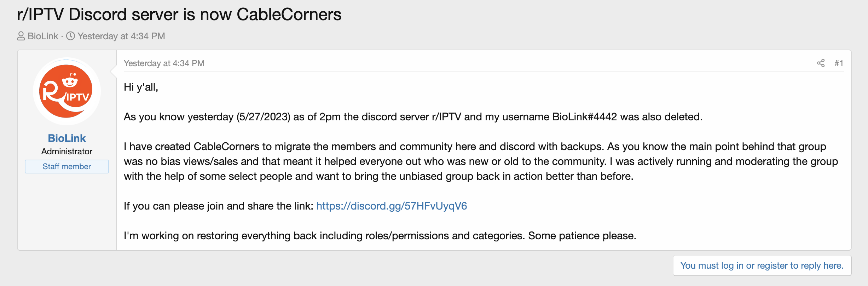The height and width of the screenshot is (286, 868).
Task: Click 'You must log in or register' button
Action: pos(762,265)
